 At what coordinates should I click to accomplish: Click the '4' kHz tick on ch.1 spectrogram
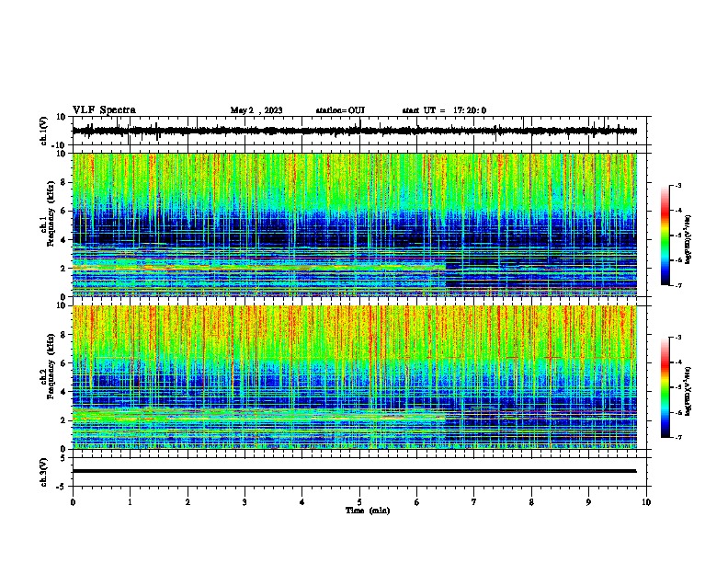point(63,240)
